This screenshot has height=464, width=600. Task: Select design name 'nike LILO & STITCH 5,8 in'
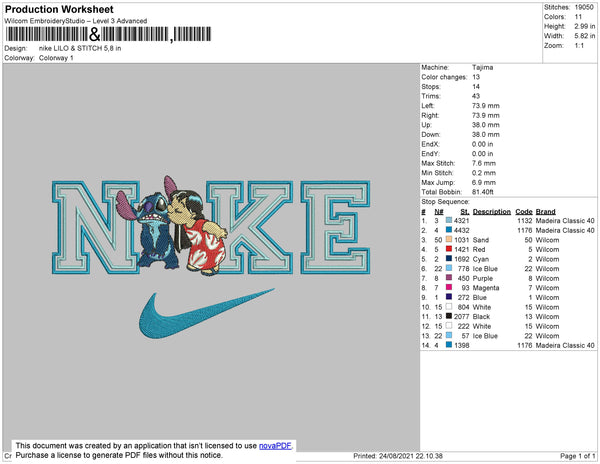[80, 48]
